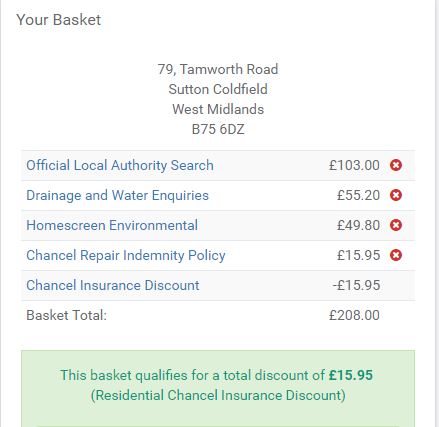Image resolution: width=439 pixels, height=427 pixels.
Task: Open Drainage and Water Enquiries details
Action: coord(117,195)
